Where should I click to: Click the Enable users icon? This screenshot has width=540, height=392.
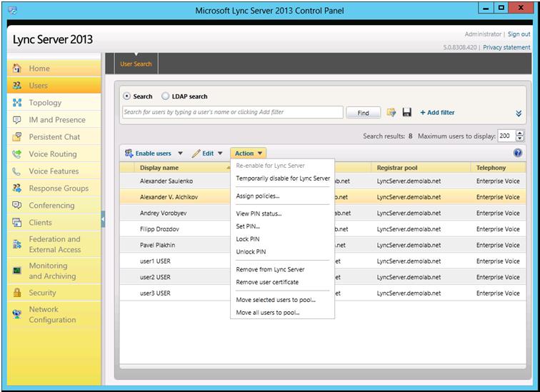[129, 153]
